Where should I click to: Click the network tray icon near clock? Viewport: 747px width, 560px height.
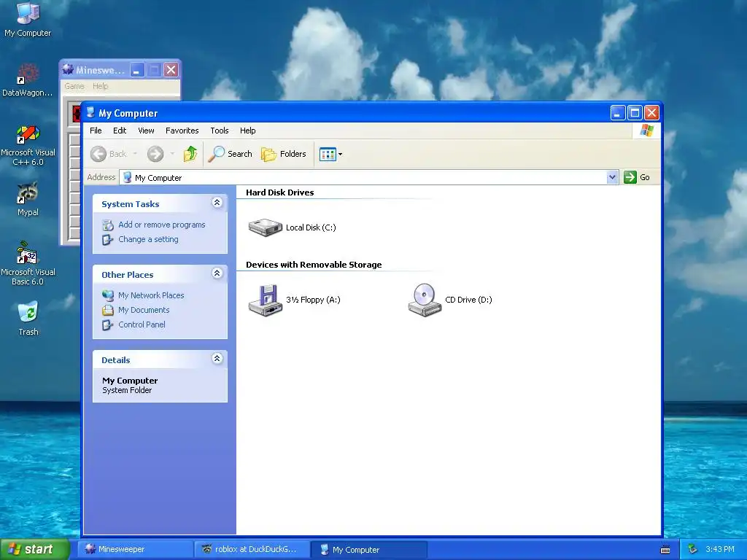coord(692,550)
